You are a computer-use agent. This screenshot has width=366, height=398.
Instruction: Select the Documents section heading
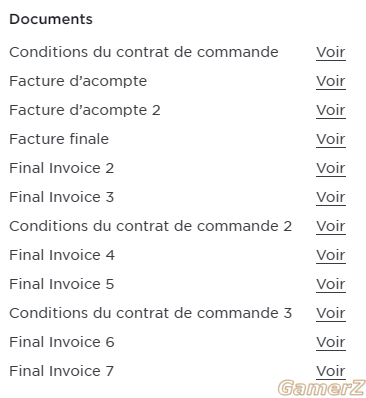51,19
